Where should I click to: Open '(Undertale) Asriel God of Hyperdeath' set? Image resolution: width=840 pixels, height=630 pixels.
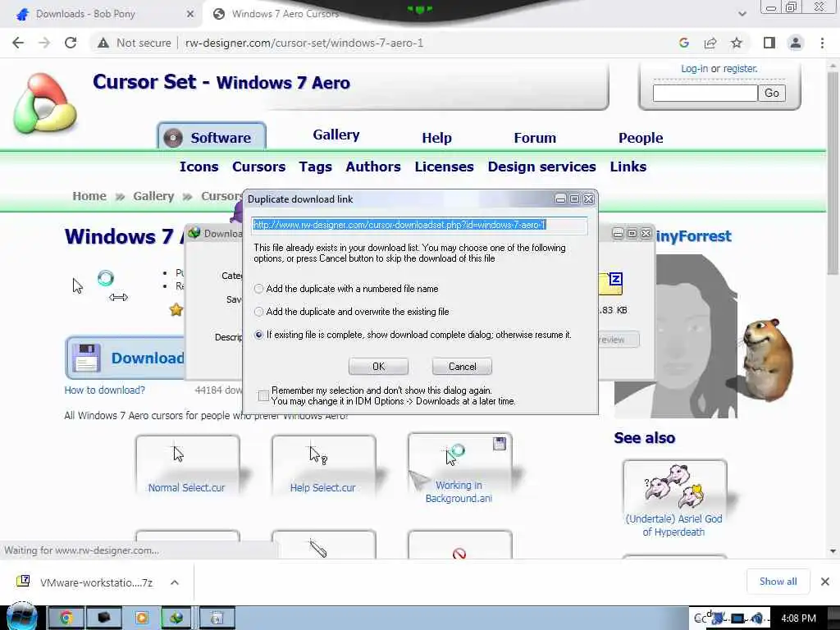(x=674, y=500)
